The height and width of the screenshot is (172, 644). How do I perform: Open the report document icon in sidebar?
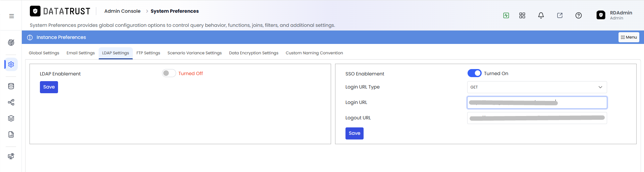click(x=11, y=134)
